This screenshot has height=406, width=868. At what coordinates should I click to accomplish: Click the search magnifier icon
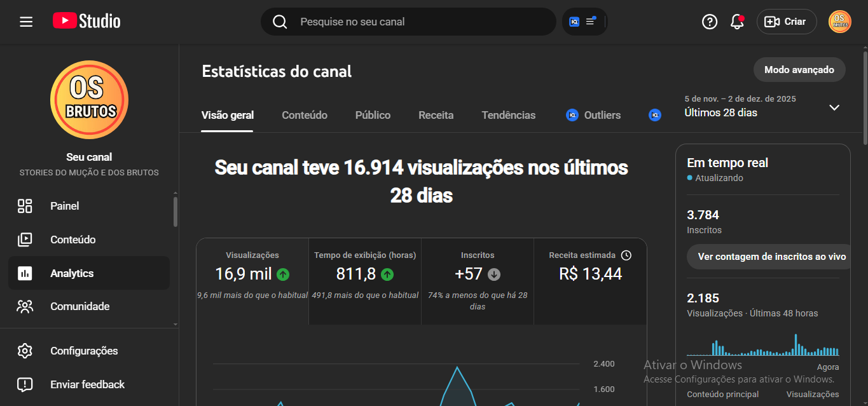[280, 22]
